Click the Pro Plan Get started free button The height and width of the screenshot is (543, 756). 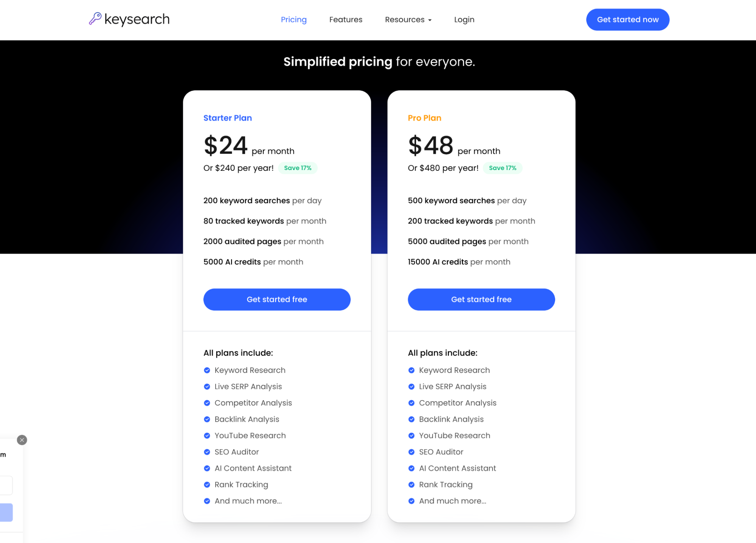click(481, 299)
